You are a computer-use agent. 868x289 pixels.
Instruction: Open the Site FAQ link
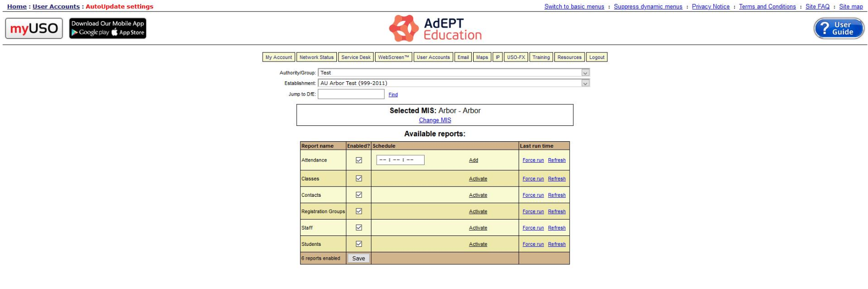click(817, 6)
